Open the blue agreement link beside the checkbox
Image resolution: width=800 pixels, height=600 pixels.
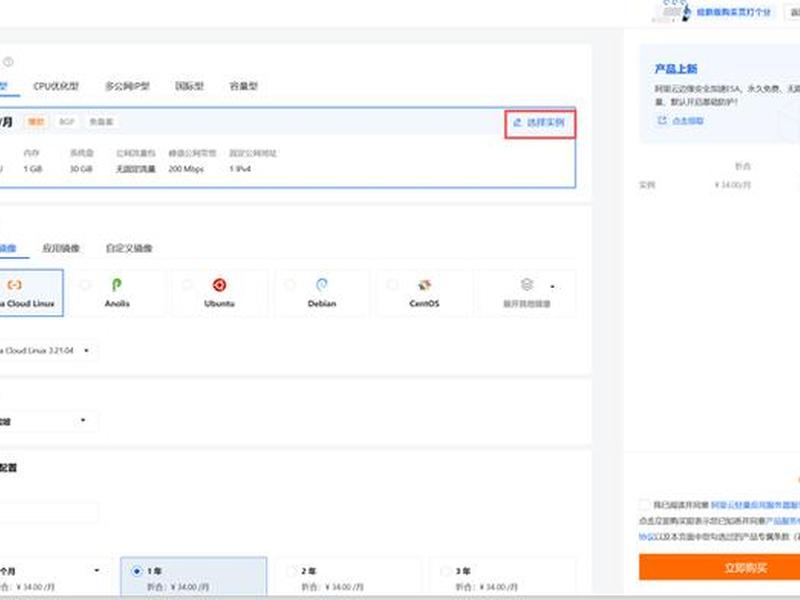[755, 505]
